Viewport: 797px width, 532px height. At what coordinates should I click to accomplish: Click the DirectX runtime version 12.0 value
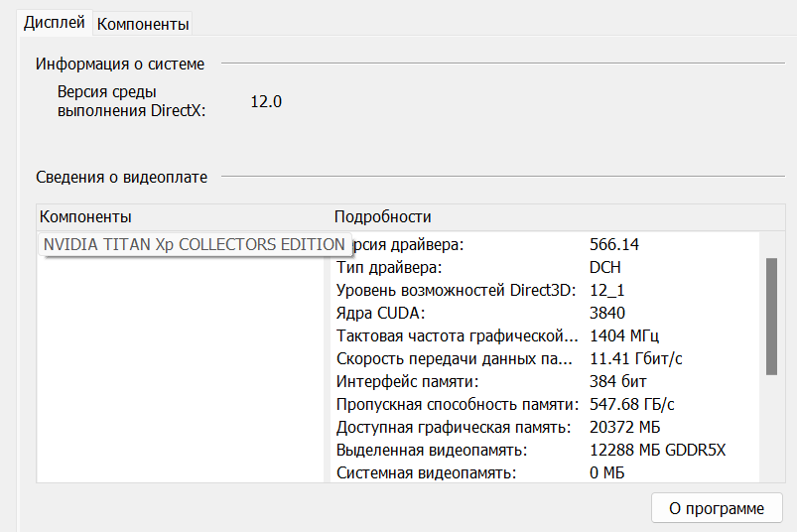pos(266,101)
